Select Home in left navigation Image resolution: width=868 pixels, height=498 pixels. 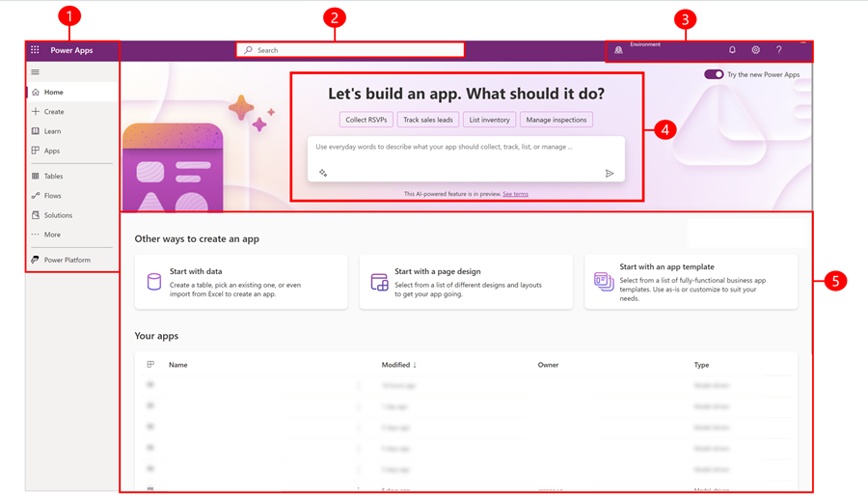coord(72,92)
